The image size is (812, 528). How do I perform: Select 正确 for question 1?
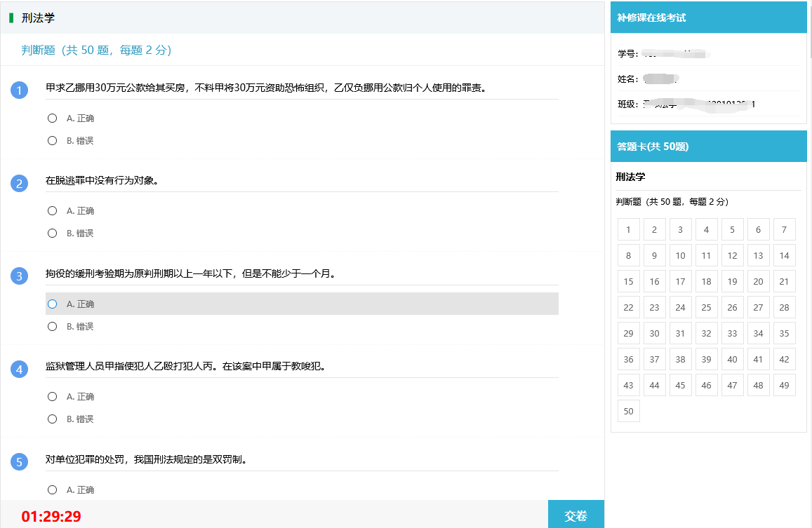point(52,119)
